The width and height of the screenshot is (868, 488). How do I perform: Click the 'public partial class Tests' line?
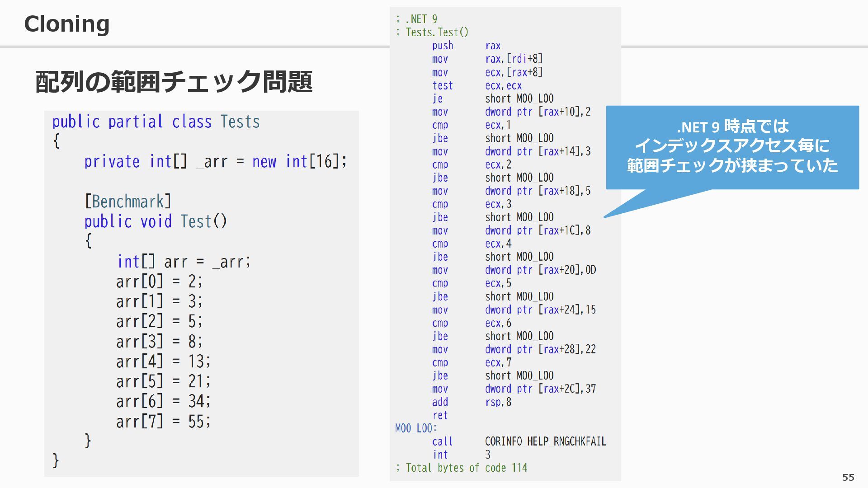[156, 122]
